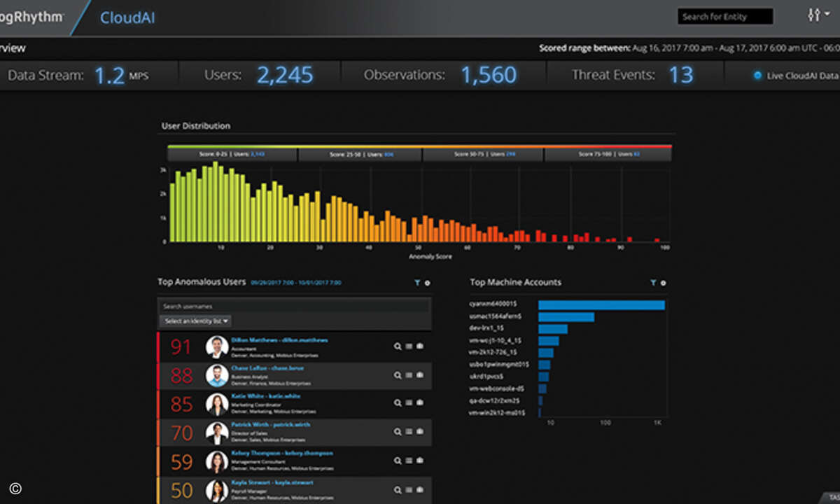Open Top Machine Accounts gear settings
840x504 pixels.
(663, 283)
